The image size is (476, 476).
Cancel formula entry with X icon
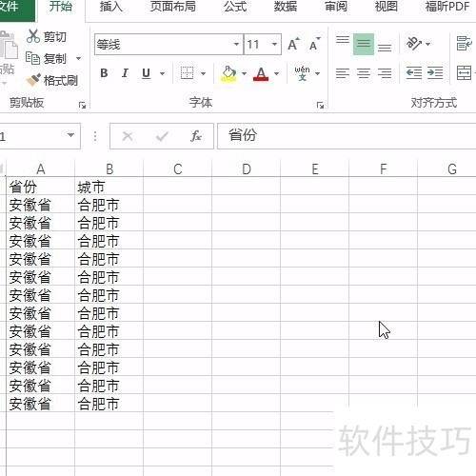pyautogui.click(x=128, y=136)
